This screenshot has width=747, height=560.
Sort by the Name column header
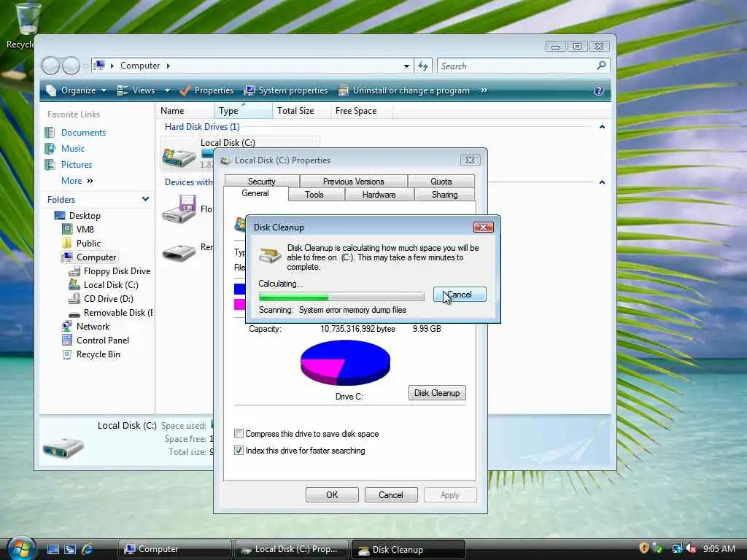click(x=185, y=111)
